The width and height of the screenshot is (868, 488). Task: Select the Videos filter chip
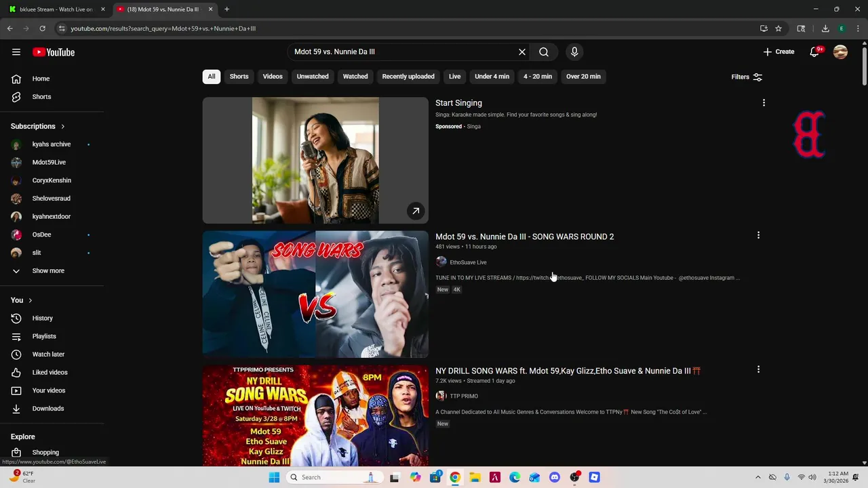pos(273,77)
